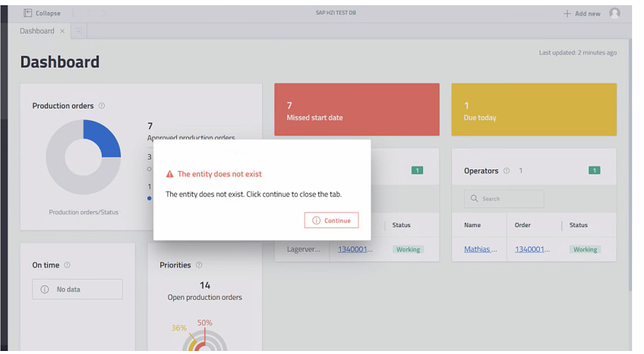The image size is (644, 354).
Task: Click the 50% label on priorities gauge
Action: point(204,323)
